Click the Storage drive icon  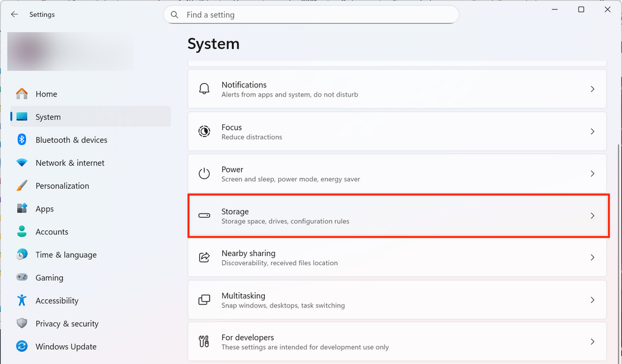205,215
